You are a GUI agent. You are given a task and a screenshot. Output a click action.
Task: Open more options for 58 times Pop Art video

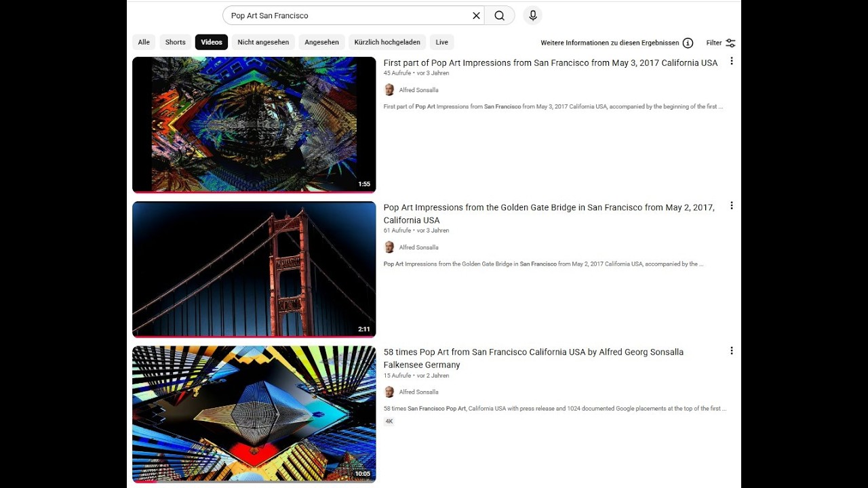click(731, 350)
